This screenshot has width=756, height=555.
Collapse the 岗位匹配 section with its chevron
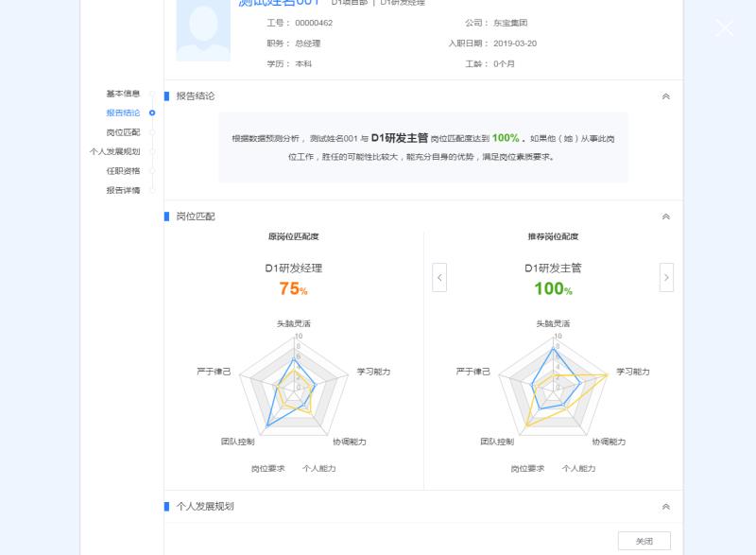click(x=666, y=215)
